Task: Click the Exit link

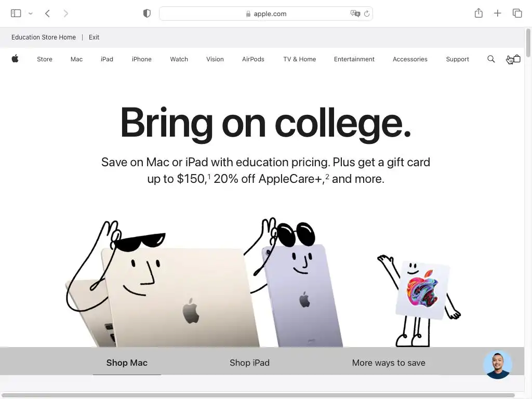Action: coord(94,37)
